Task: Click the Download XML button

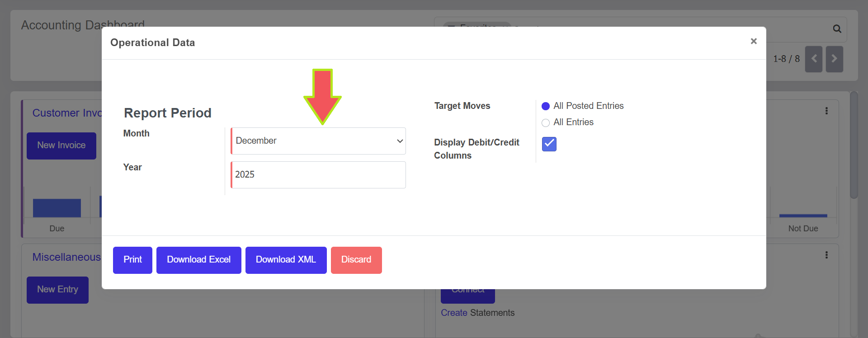Action: click(x=286, y=260)
